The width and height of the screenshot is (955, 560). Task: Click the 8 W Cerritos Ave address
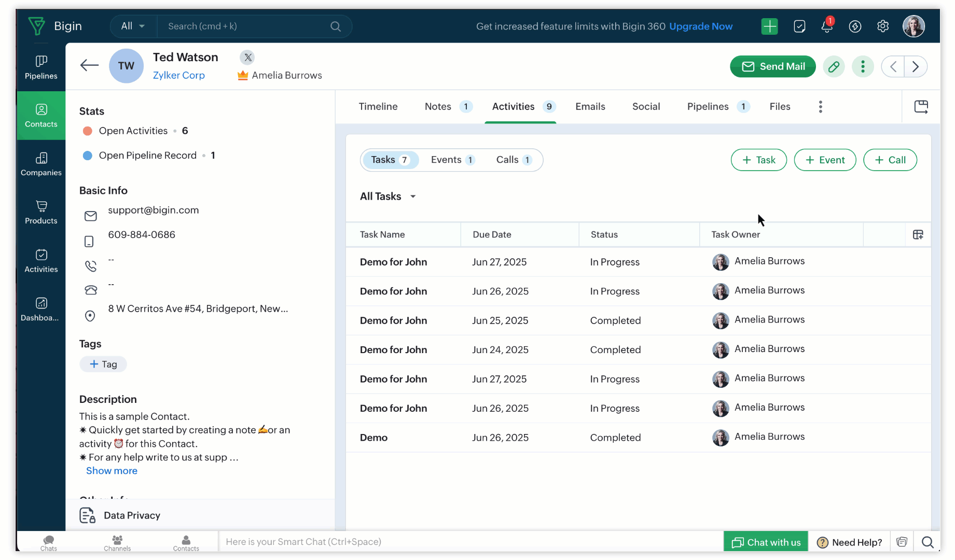pyautogui.click(x=198, y=309)
